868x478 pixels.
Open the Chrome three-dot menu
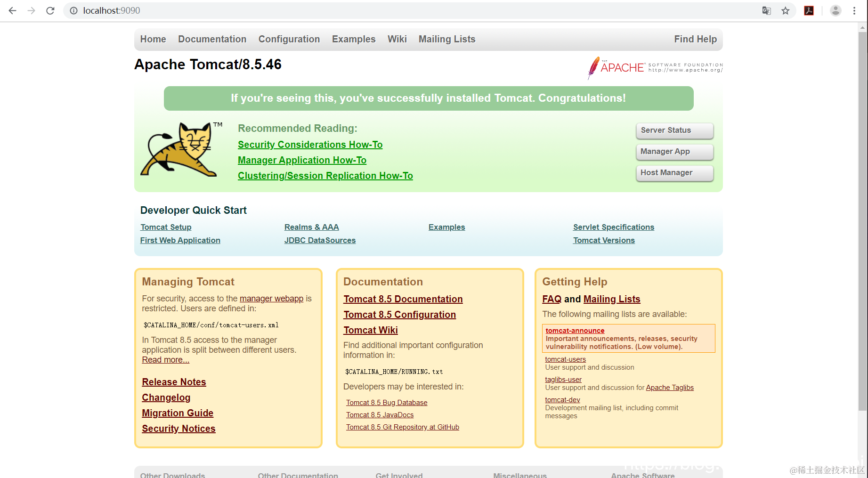click(854, 10)
